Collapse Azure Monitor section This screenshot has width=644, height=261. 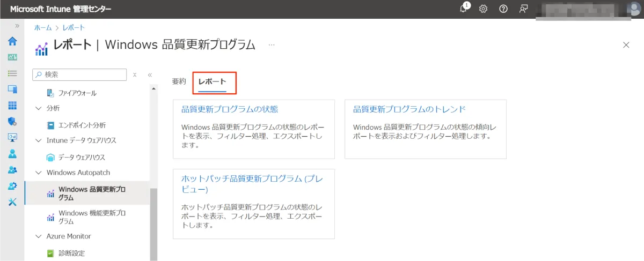[38, 236]
